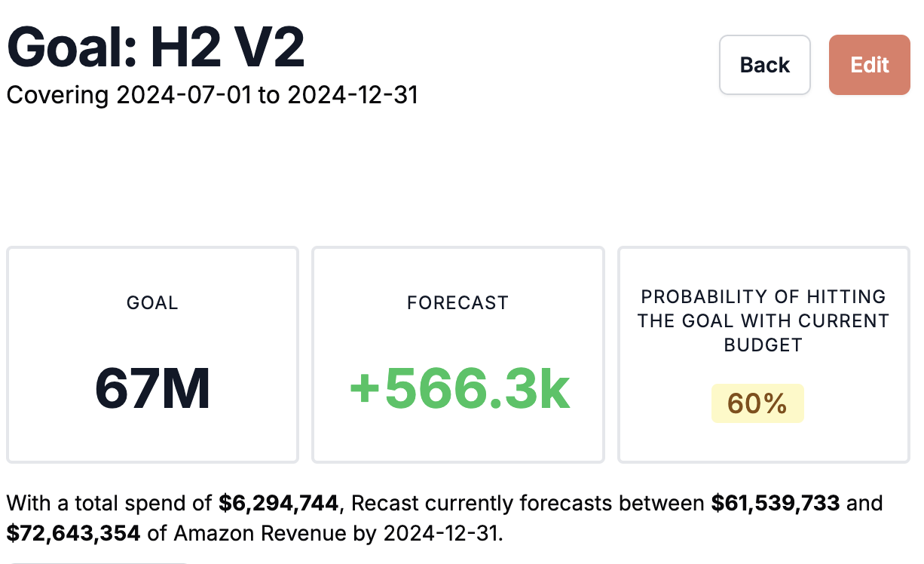Select the probability of hitting goal card
924x564 pixels.
point(763,354)
